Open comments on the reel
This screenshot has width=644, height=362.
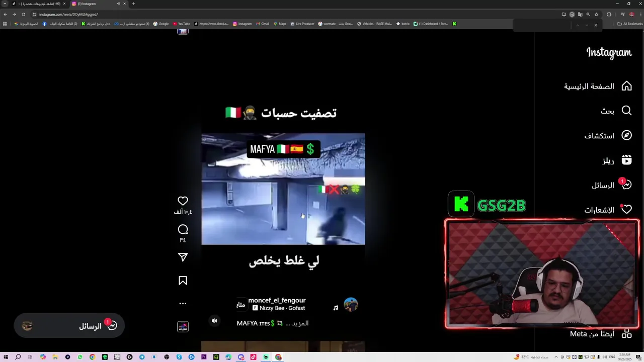[x=183, y=229]
